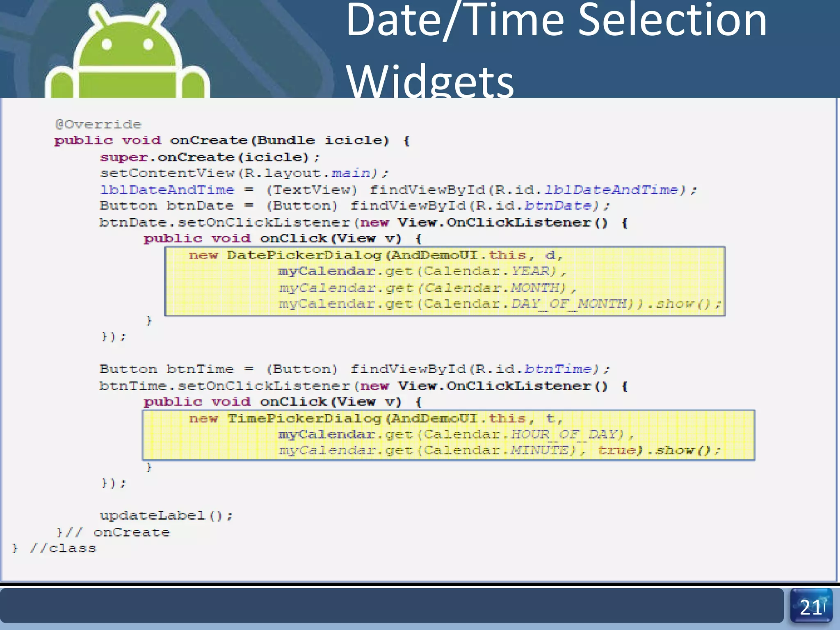Click the 'updateLabel();' call
Screen dimensions: 840x630
tap(167, 516)
